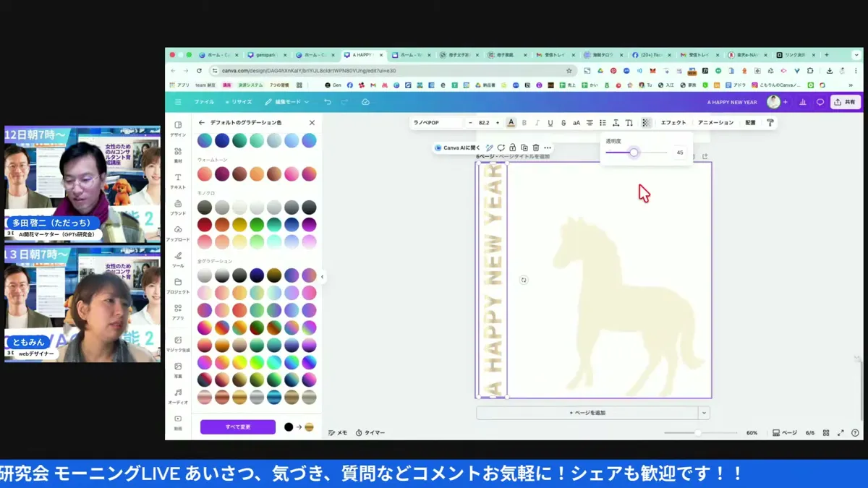This screenshot has width=868, height=488.
Task: Open the Design (デザイン) panel in sidebar
Action: coord(178,129)
